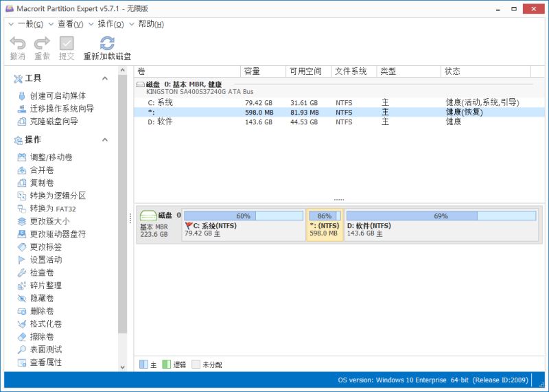Screen dimensions: 549x392
Task: Select the *: recovery volume row
Action: coord(339,112)
